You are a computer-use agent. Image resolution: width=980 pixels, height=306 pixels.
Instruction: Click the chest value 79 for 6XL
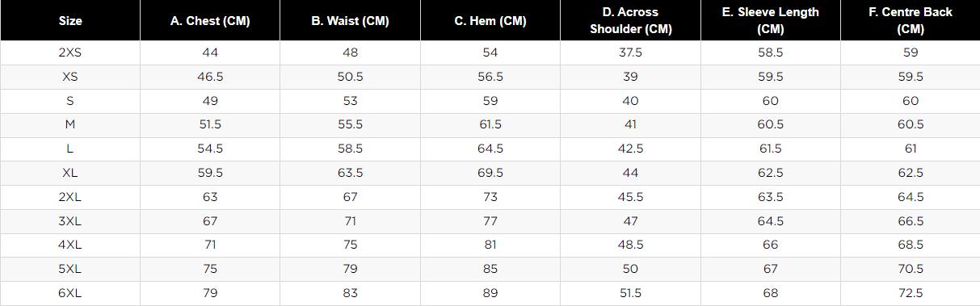[x=210, y=293]
